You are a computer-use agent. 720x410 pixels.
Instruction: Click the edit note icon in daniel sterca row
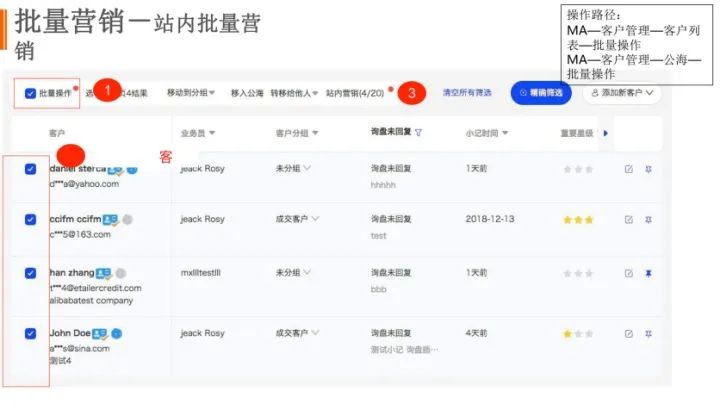pyautogui.click(x=629, y=169)
